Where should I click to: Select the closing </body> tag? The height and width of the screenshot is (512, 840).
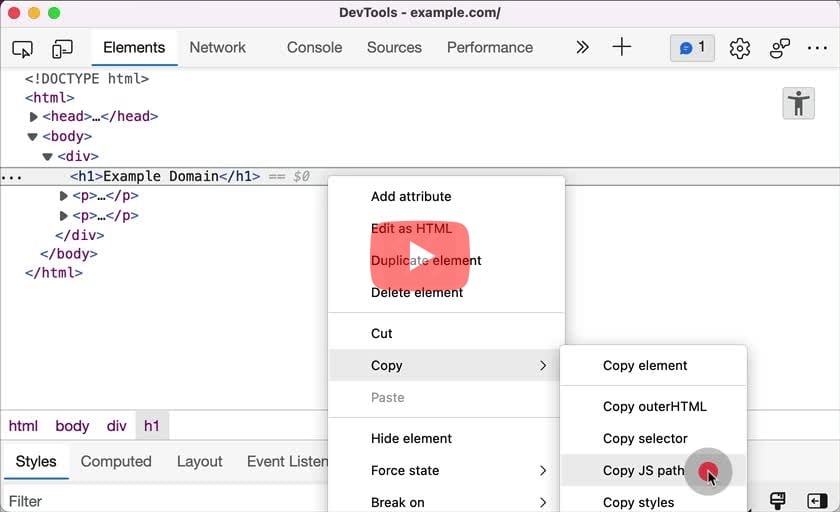(x=69, y=254)
